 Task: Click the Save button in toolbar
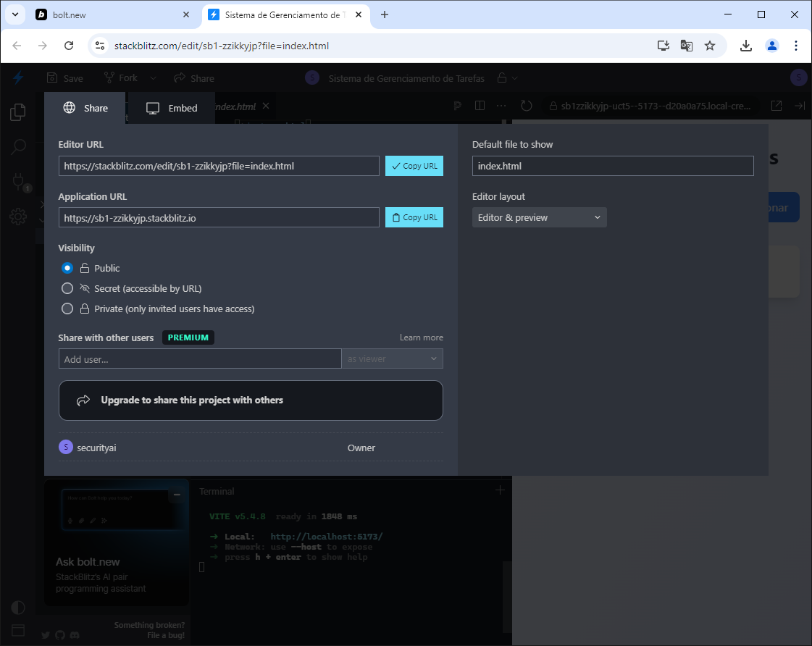tap(64, 78)
